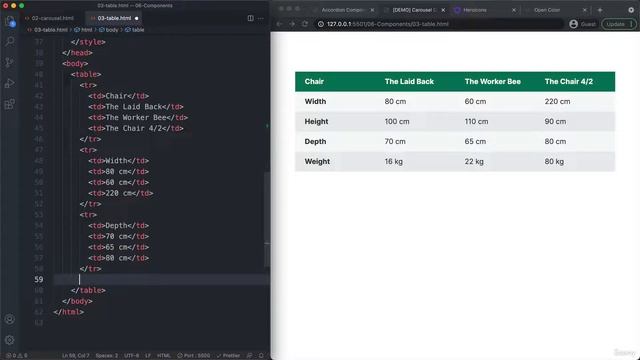This screenshot has height=360, width=640.
Task: Click the '16 kg' table cell
Action: point(393,162)
